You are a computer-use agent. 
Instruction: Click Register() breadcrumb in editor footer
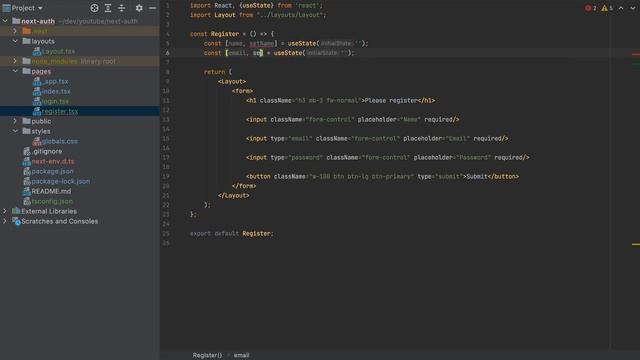pyautogui.click(x=207, y=355)
